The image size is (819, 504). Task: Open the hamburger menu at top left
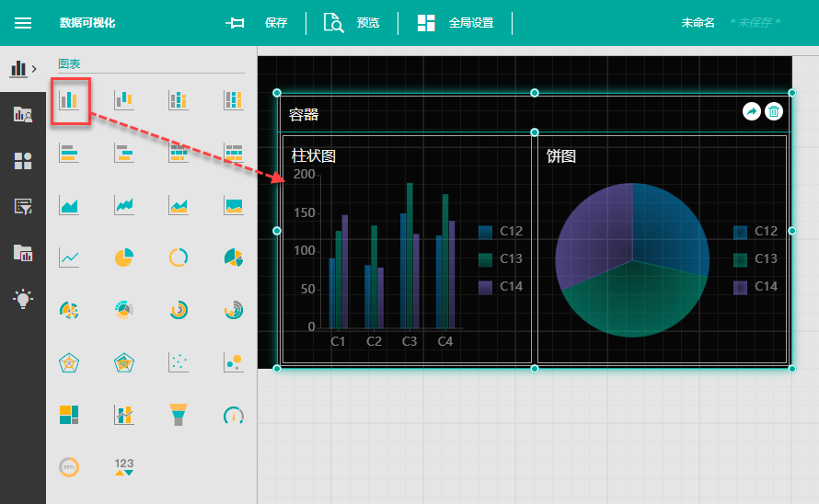click(23, 23)
